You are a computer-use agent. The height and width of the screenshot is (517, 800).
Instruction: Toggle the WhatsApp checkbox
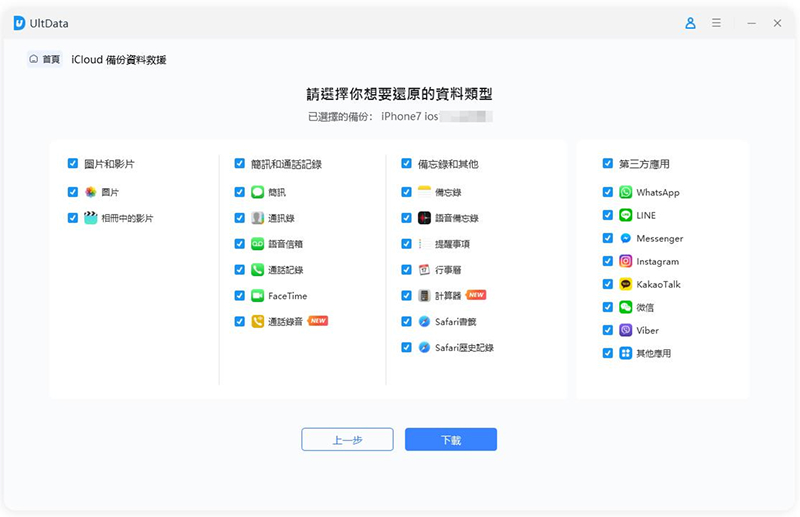tap(608, 192)
